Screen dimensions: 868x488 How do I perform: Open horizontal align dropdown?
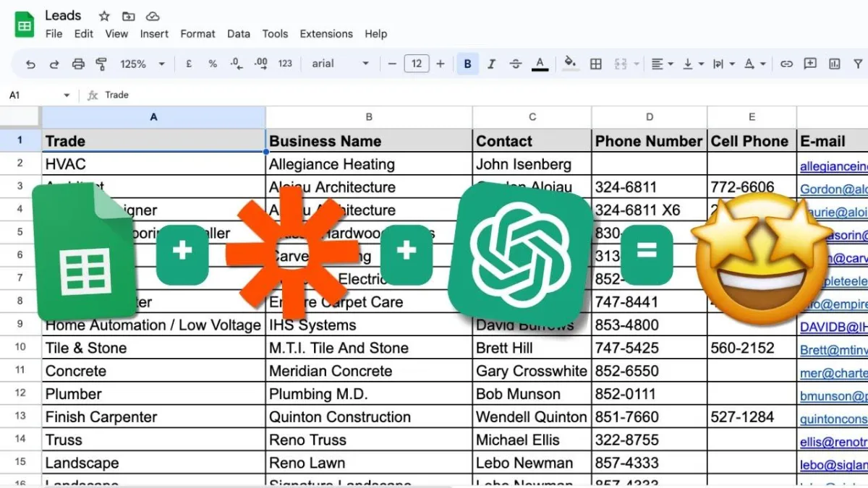661,64
